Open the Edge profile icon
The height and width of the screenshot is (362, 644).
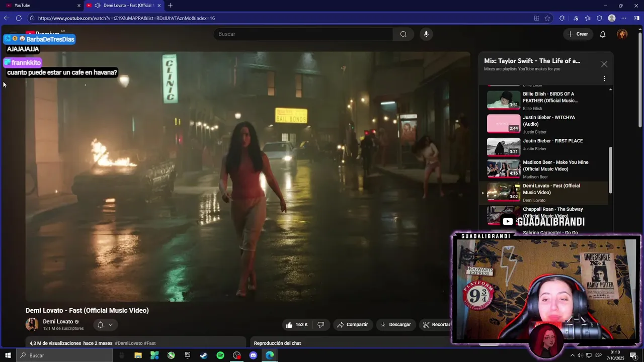612,18
